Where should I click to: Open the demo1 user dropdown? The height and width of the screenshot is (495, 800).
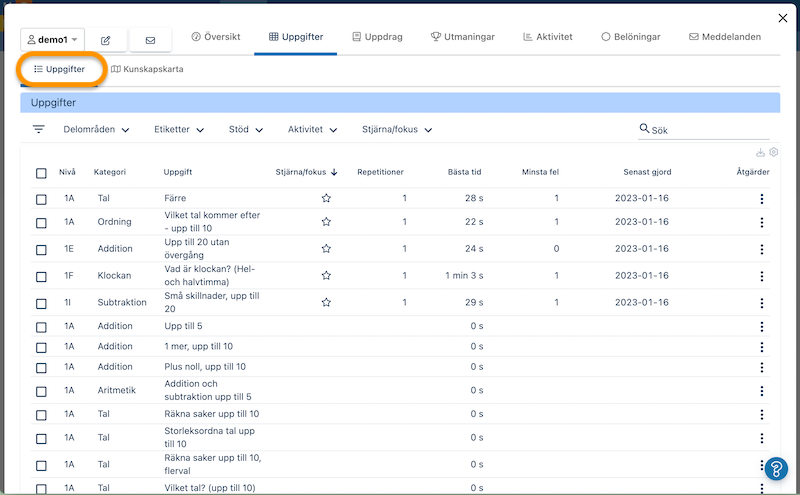tap(54, 40)
